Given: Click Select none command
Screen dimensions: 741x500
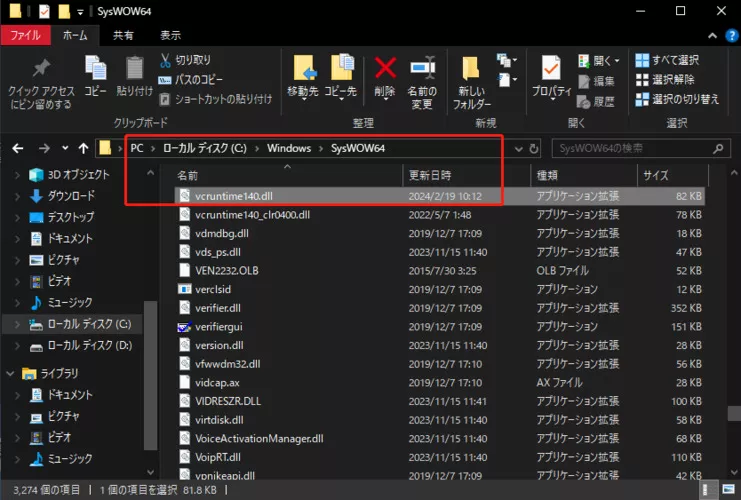Looking at the screenshot, I should 664,79.
